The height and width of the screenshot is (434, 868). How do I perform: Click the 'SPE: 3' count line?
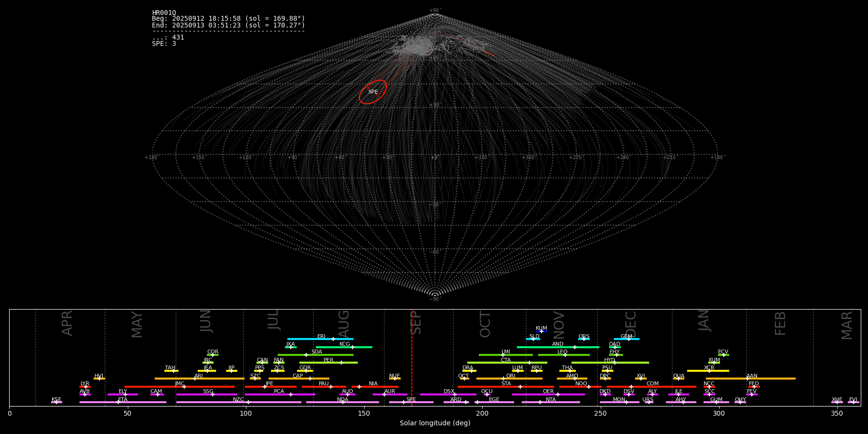click(x=164, y=43)
